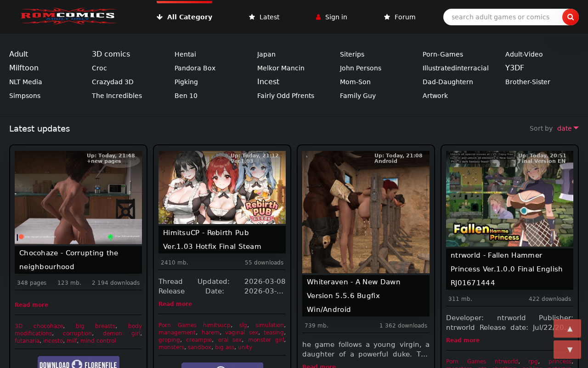Screen dimensions: 588x368
Task: Open the Siterips category
Action: tap(352, 54)
